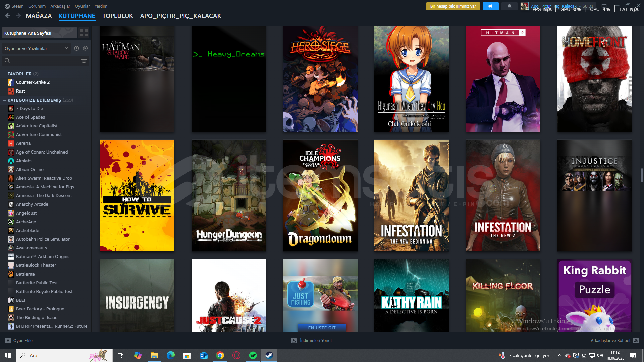Open the Görünüm menu

[x=37, y=6]
